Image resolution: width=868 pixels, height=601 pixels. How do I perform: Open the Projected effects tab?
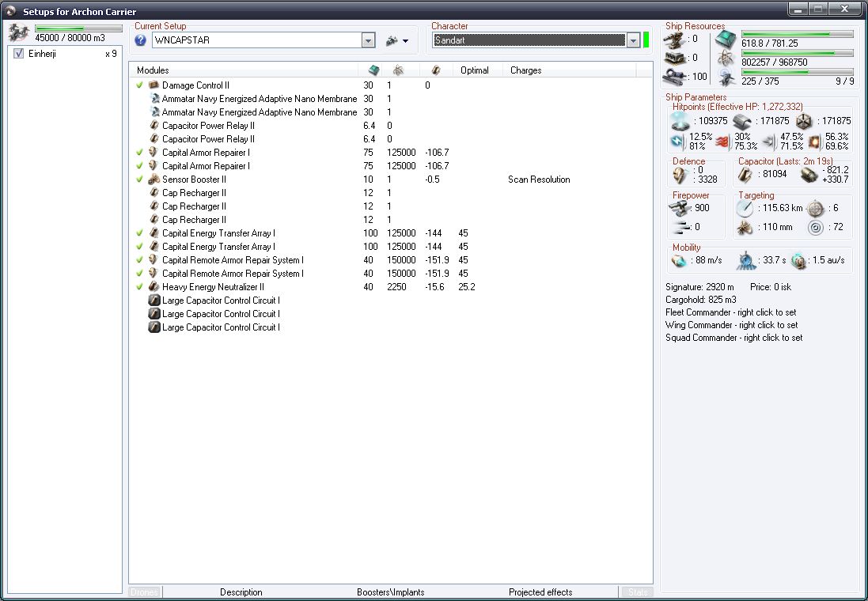[541, 592]
